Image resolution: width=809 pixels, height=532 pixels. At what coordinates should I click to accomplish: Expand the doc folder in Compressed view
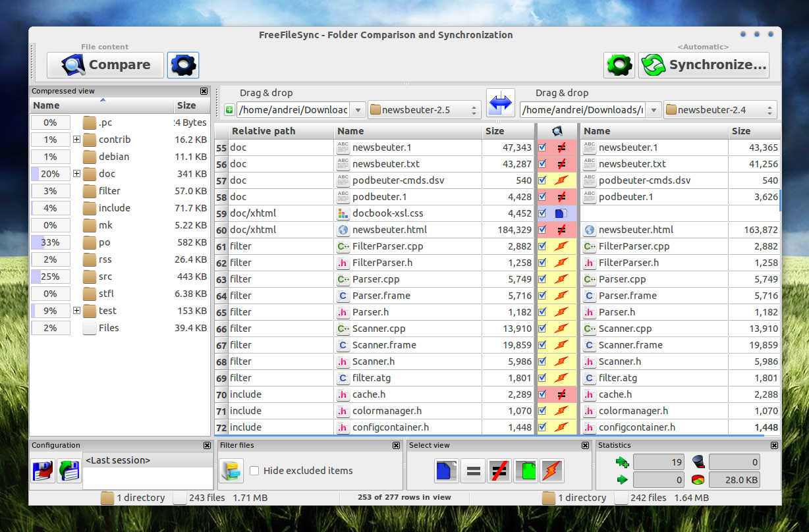[76, 174]
